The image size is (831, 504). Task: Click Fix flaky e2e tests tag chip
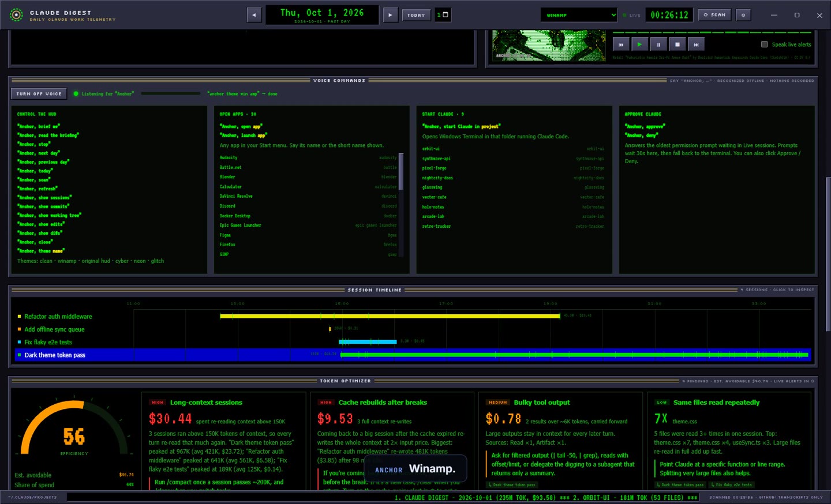pos(732,485)
